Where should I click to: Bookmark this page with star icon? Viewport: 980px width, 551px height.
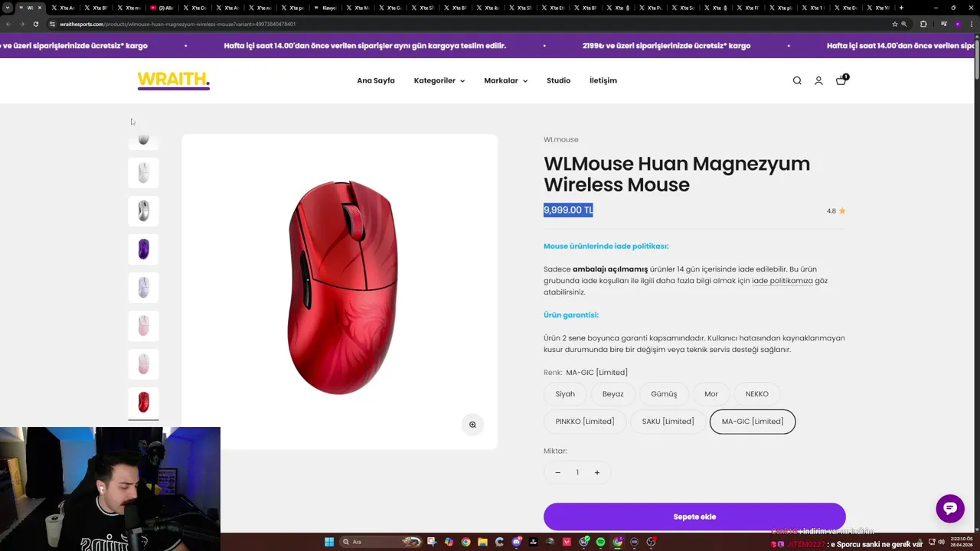click(894, 24)
